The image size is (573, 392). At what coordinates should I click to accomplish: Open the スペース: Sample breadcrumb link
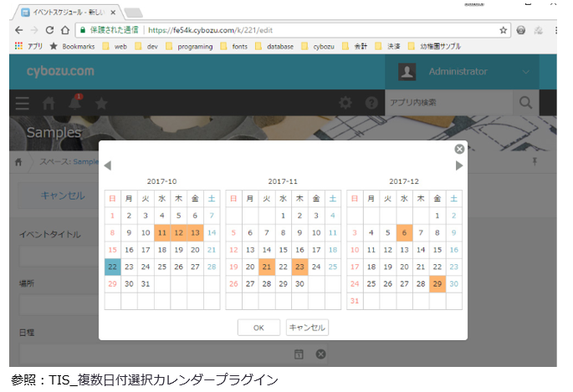pyautogui.click(x=69, y=161)
